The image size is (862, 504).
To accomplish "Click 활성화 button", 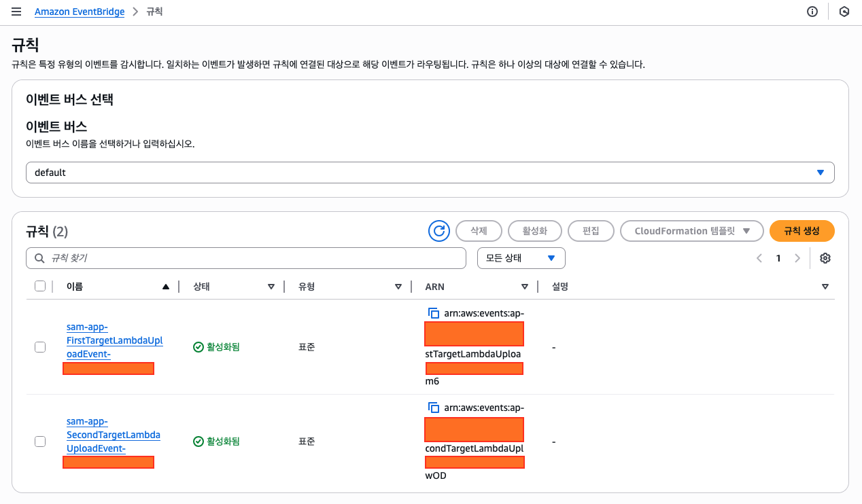I will click(535, 231).
